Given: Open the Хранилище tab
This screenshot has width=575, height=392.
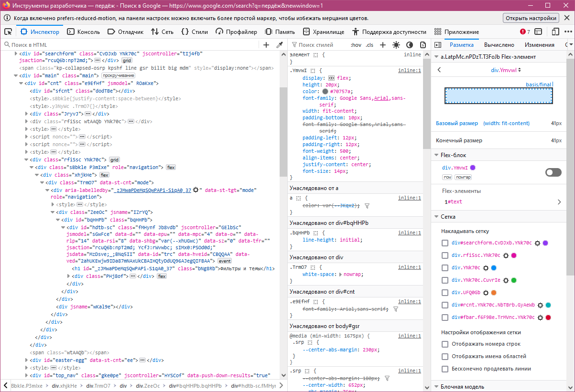Looking at the screenshot, I should [x=324, y=32].
